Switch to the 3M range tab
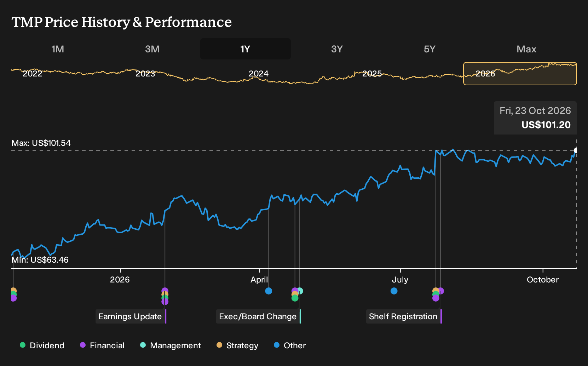This screenshot has width=588, height=366. pyautogui.click(x=152, y=49)
